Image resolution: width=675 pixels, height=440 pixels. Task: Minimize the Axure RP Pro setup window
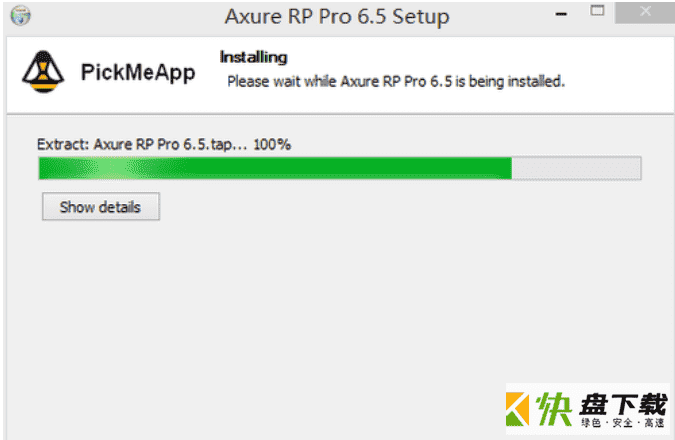click(560, 14)
